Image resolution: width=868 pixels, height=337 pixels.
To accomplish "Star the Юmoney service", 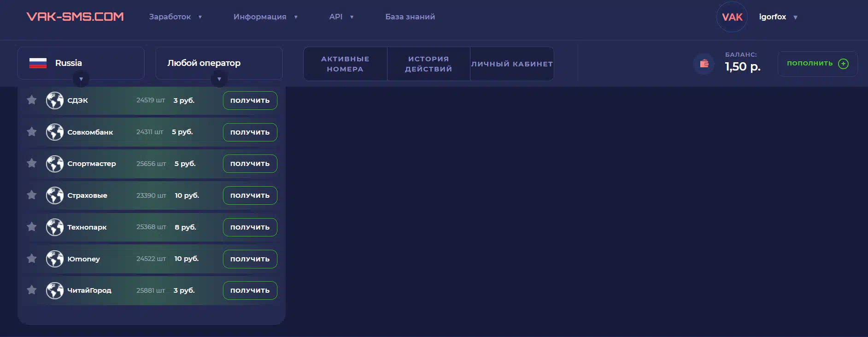I will click(32, 259).
